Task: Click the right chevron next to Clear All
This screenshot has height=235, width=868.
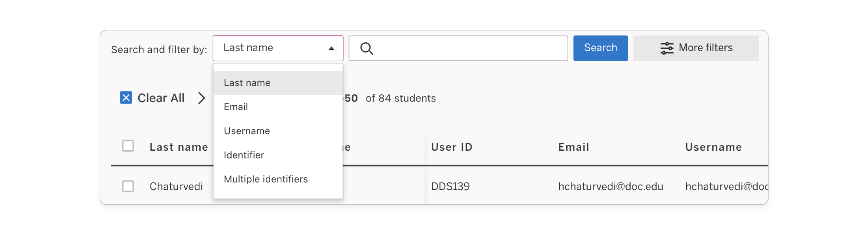Action: click(x=202, y=98)
